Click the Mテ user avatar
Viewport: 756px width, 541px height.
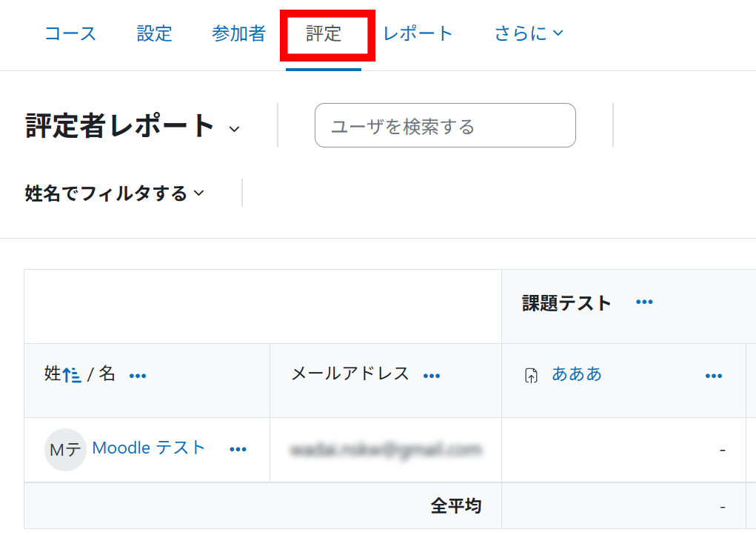click(x=65, y=450)
